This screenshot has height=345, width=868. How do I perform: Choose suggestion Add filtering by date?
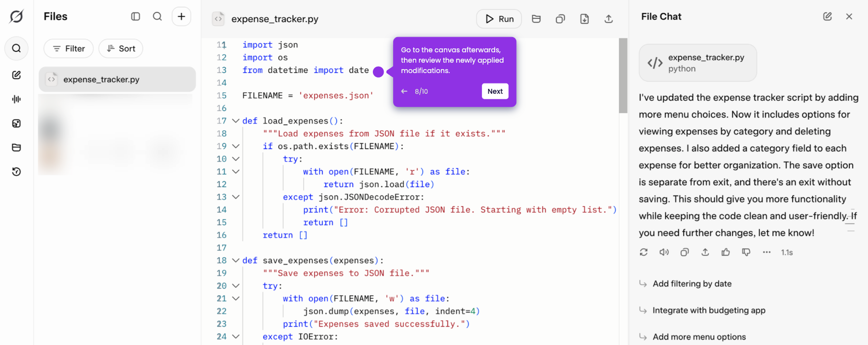(x=692, y=284)
